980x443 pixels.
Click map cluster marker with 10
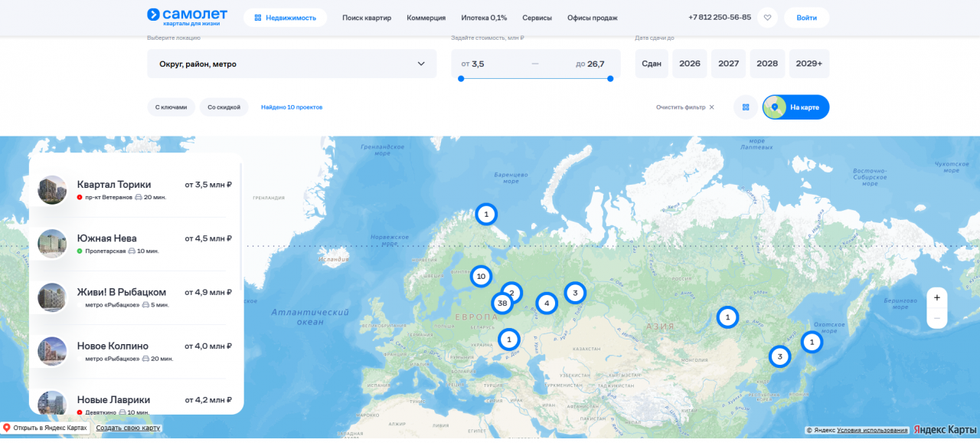pos(481,276)
